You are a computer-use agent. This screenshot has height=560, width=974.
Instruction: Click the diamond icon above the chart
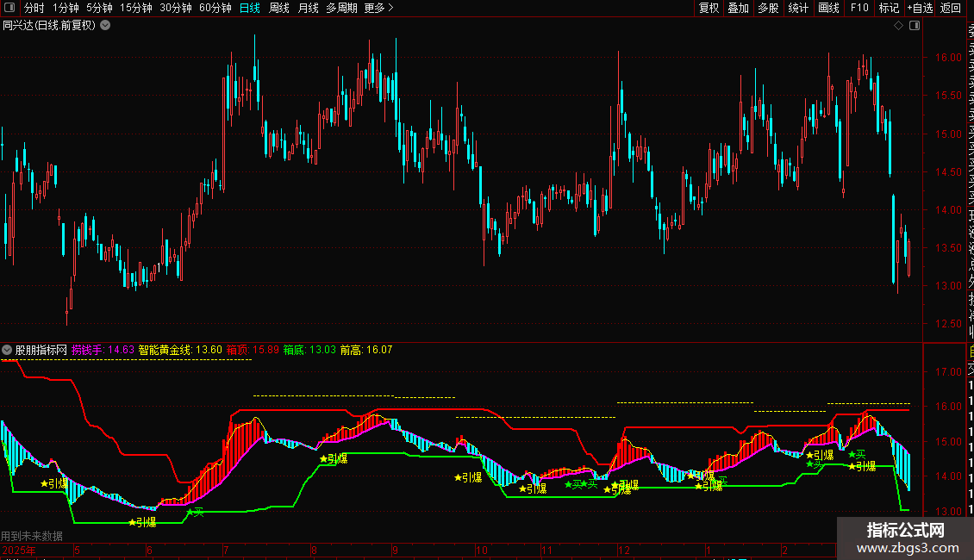click(898, 26)
